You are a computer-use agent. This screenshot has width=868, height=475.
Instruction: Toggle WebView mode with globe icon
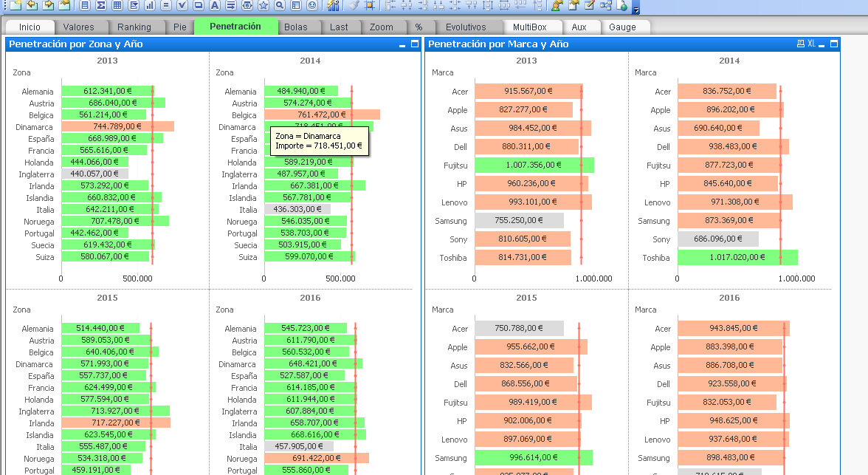click(622, 6)
